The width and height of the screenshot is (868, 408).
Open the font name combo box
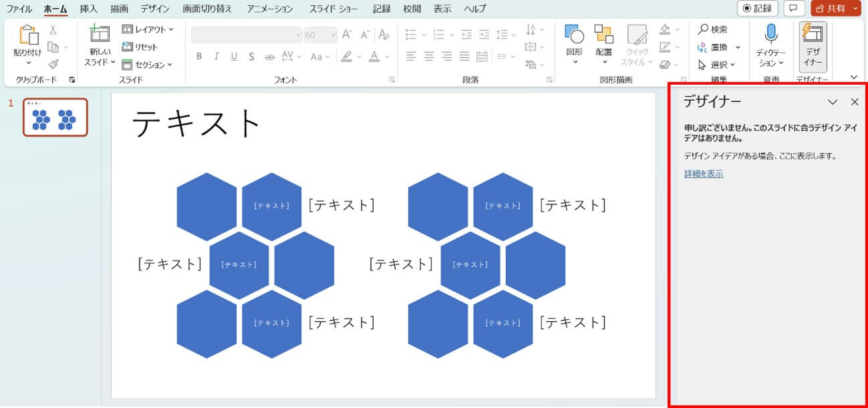point(247,35)
